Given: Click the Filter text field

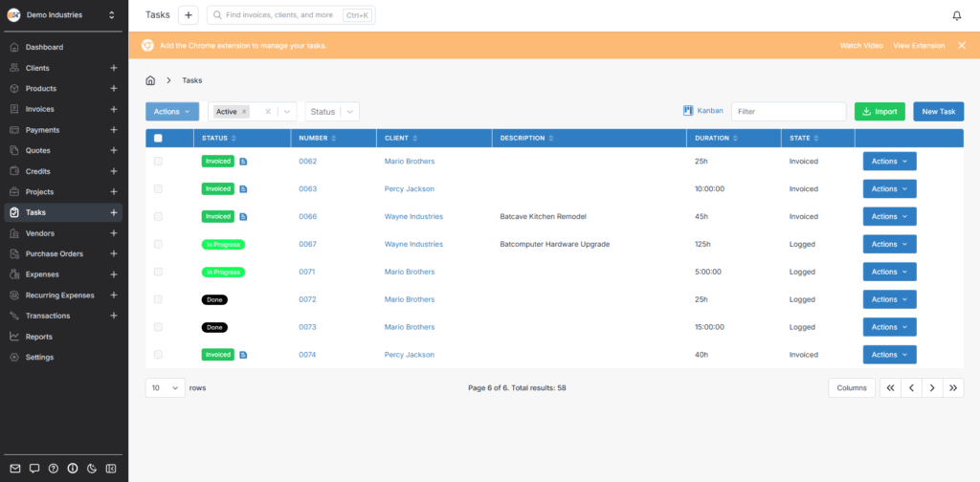Looking at the screenshot, I should 788,112.
